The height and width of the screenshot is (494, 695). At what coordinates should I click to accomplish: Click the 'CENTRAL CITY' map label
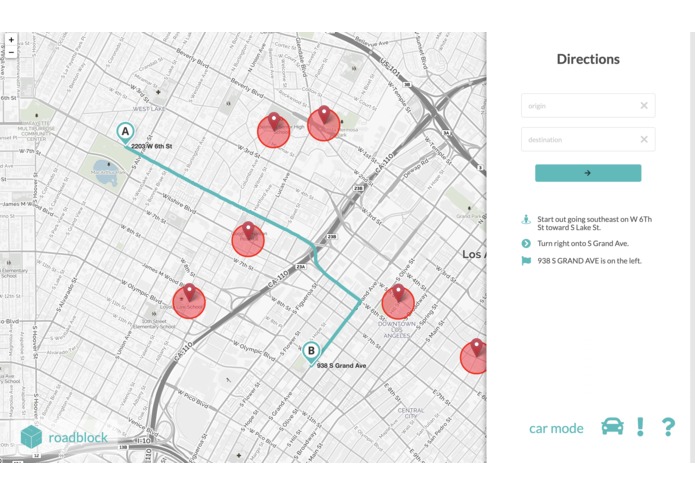(410, 413)
